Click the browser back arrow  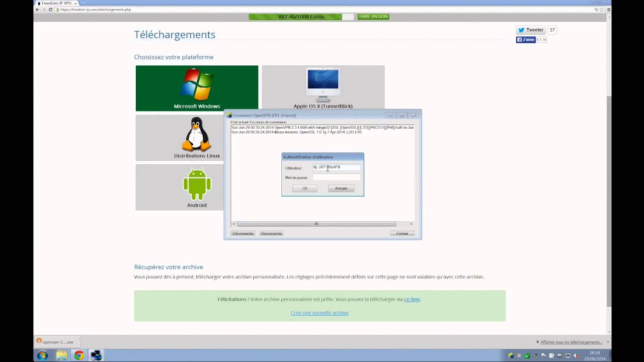coord(37,10)
